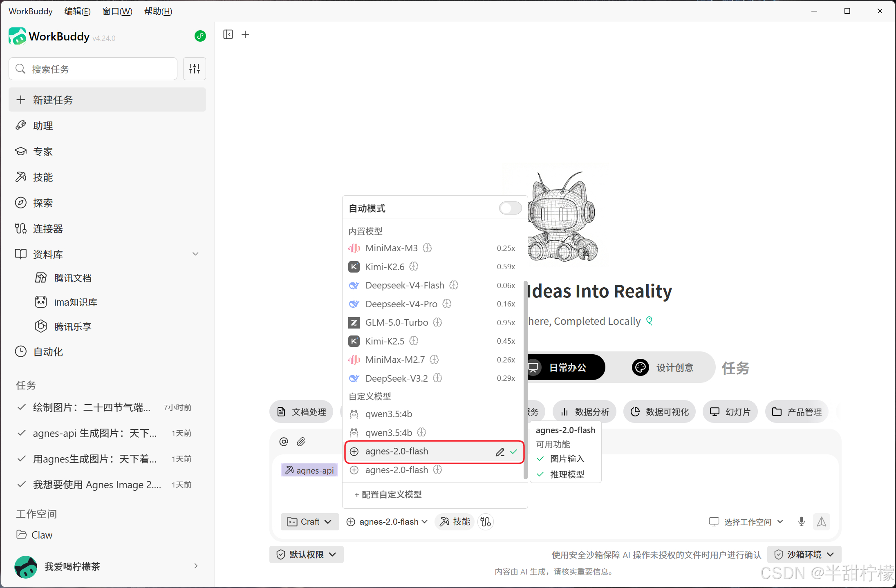Click the paperclip attachment icon
The height and width of the screenshot is (588, 896).
(x=301, y=442)
